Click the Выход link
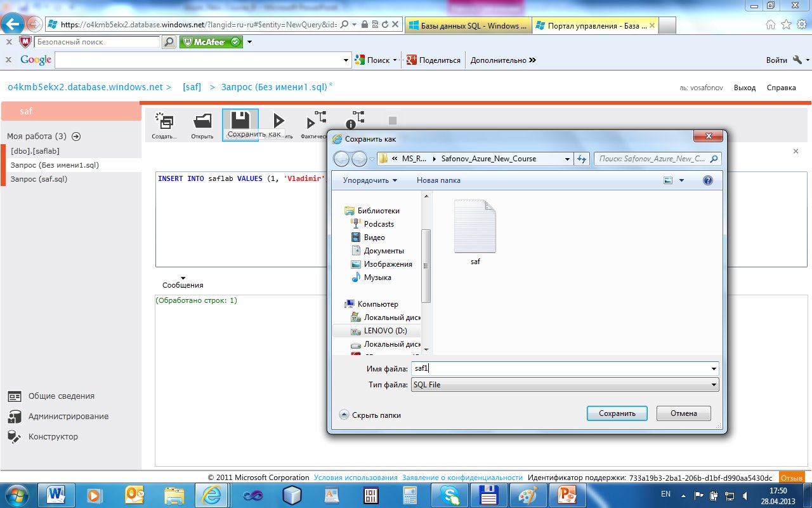This screenshot has height=508, width=812. pos(745,88)
